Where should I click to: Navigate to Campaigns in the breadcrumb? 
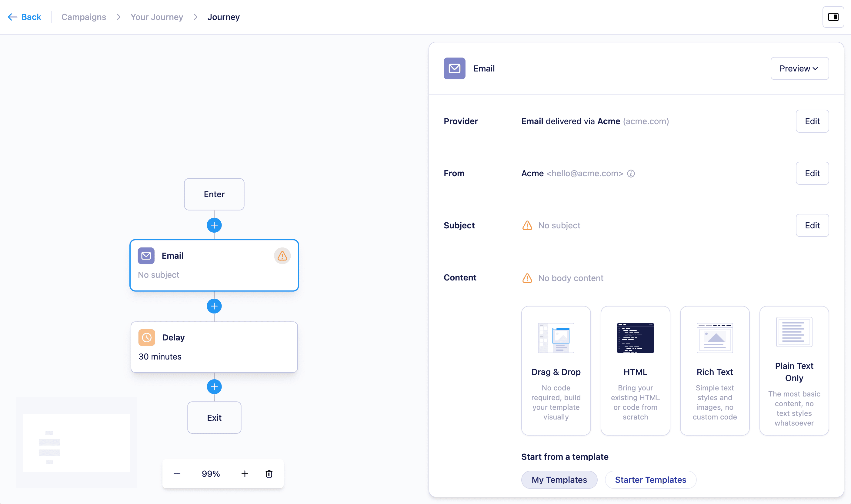(x=84, y=17)
